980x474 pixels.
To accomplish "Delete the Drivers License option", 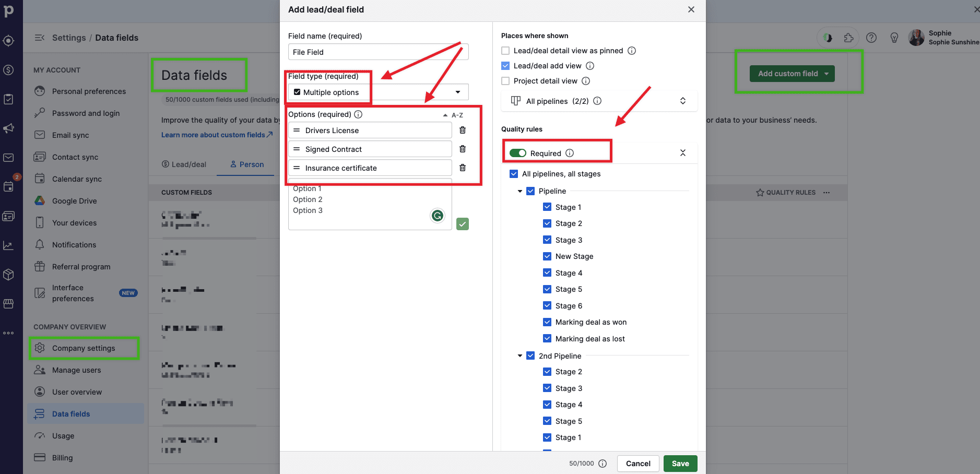I will click(462, 131).
